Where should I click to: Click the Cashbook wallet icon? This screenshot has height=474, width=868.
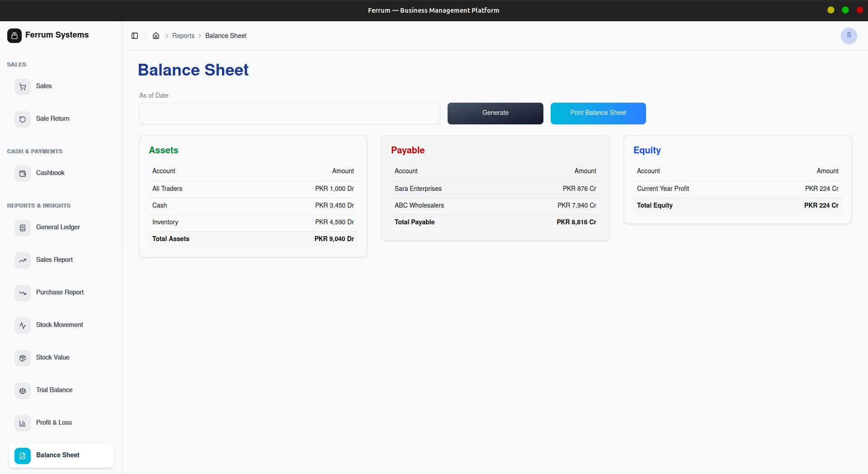point(23,173)
